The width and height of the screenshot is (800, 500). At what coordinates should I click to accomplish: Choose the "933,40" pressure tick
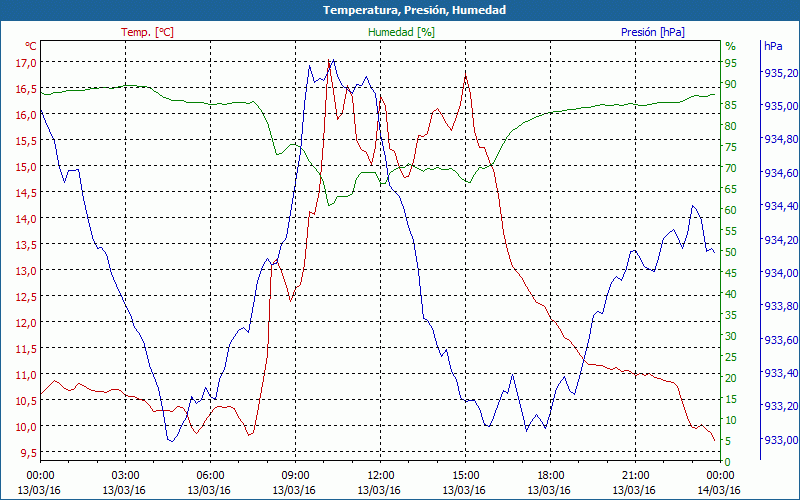click(781, 373)
